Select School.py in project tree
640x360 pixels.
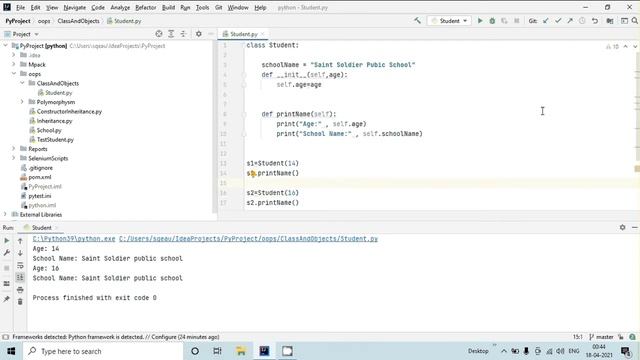pyautogui.click(x=49, y=130)
